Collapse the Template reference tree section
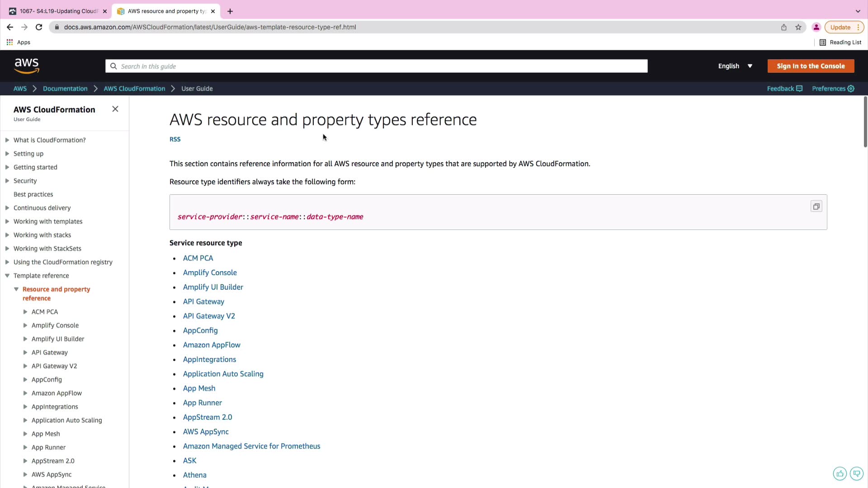This screenshot has width=868, height=488. pos(7,276)
